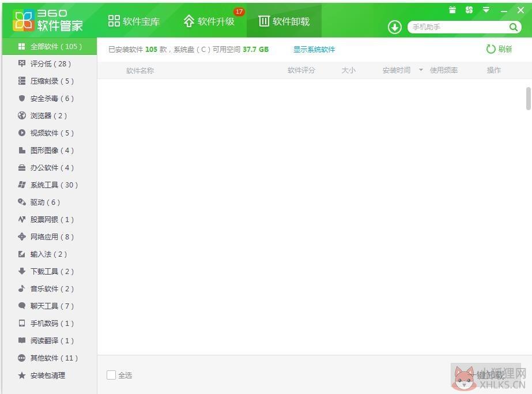Image resolution: width=532 pixels, height=394 pixels.
Task: Click the 办公软件 briefcase icon
Action: (22, 167)
